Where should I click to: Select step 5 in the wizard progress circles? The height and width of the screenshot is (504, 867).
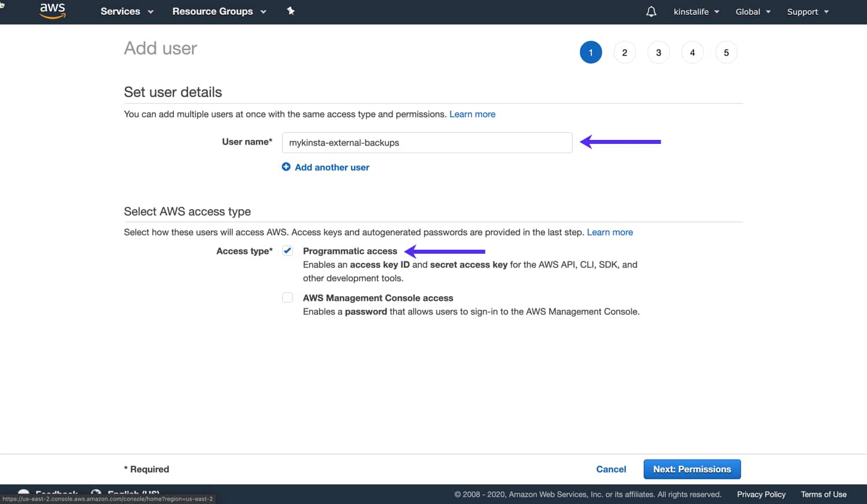[x=726, y=52]
